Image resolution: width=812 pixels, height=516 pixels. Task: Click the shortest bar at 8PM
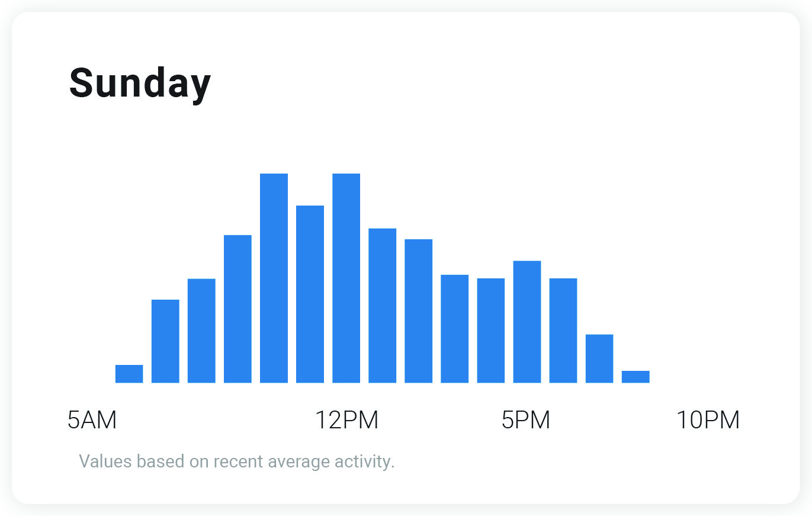635,377
